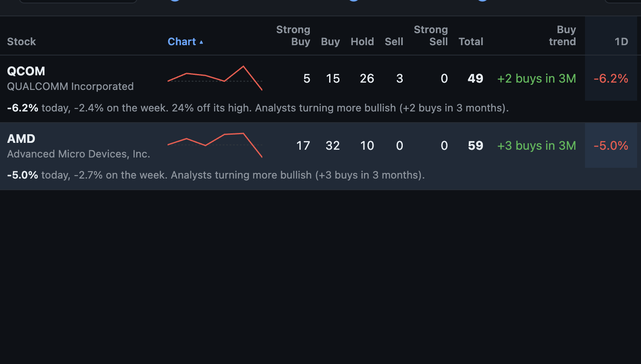641x364 pixels.
Task: Sort by the Hold column header
Action: 362,42
